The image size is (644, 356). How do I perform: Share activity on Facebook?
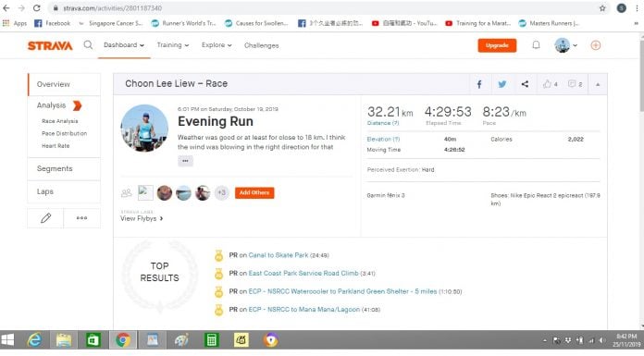click(479, 84)
